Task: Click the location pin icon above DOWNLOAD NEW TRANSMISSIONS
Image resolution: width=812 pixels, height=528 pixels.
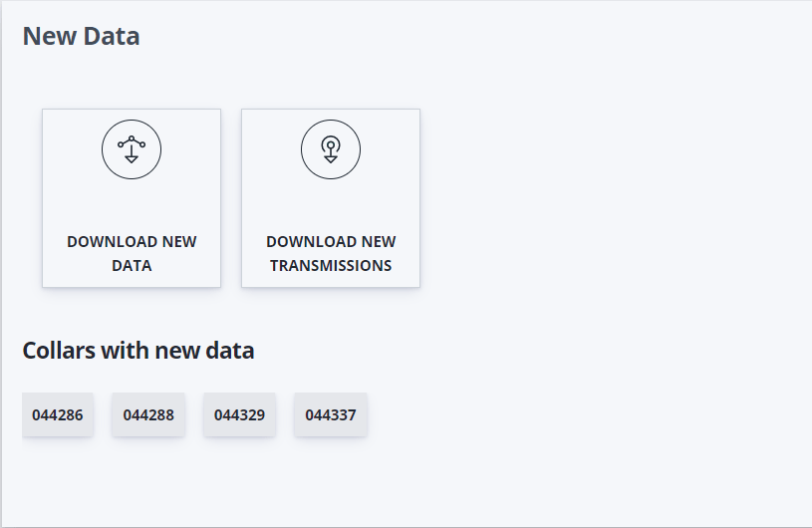Action: coord(331,149)
